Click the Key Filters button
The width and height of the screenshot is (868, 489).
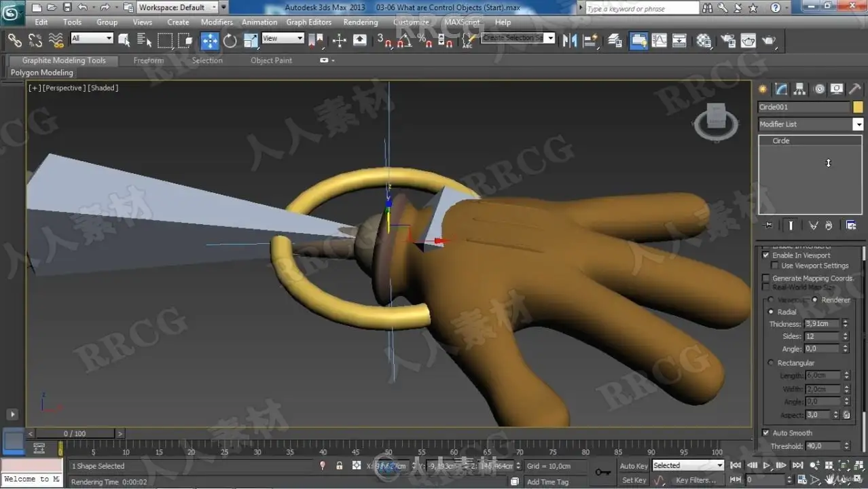click(x=696, y=480)
